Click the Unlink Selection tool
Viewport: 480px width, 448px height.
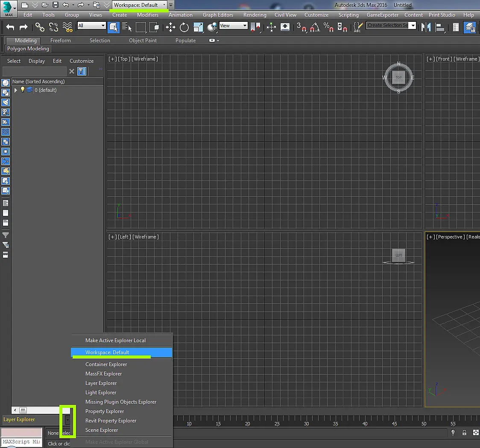[53, 27]
